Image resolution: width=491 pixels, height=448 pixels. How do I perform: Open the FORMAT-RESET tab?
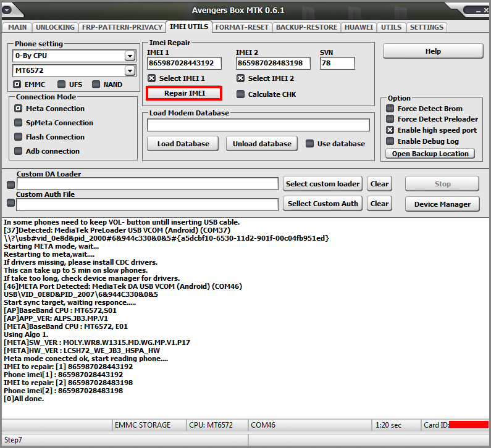tap(241, 27)
